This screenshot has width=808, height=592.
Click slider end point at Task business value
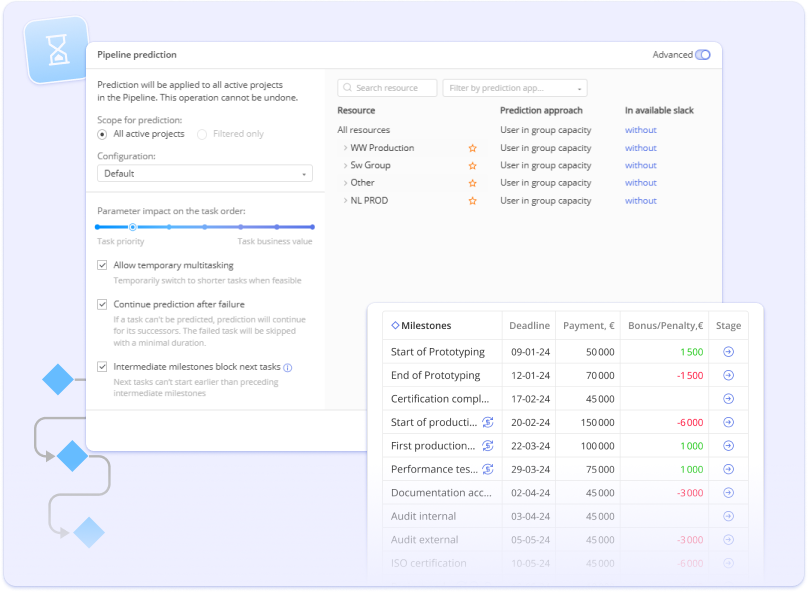(312, 227)
